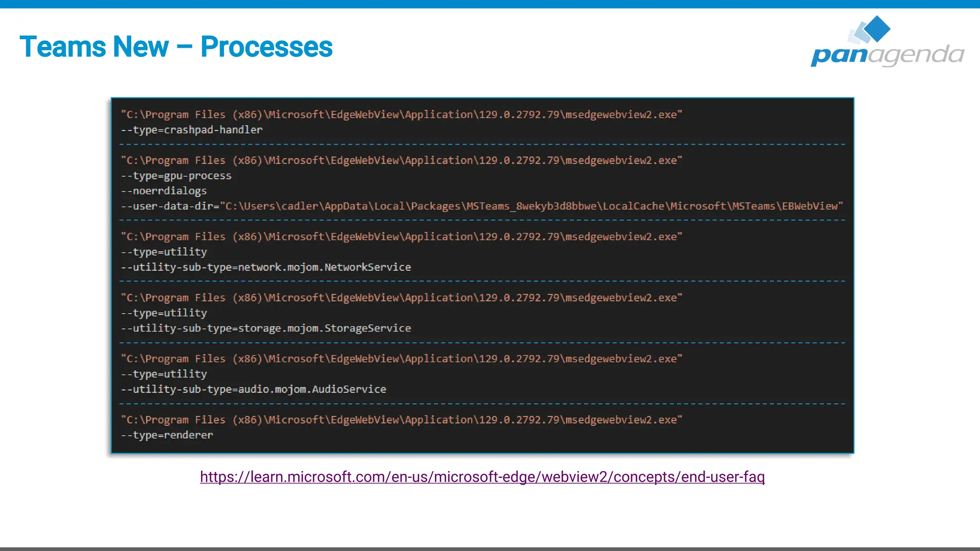Click '--type=utility' above AudioService line

pos(164,374)
